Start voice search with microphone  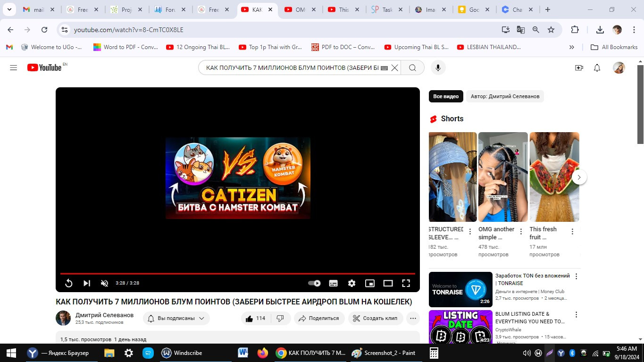coord(438,68)
